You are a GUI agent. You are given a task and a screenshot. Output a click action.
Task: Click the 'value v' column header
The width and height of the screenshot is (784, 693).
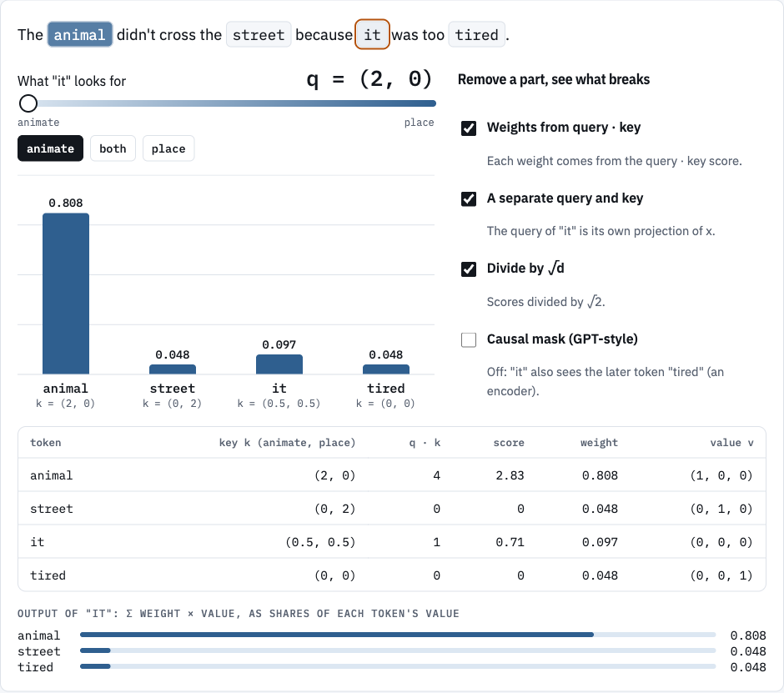731,443
